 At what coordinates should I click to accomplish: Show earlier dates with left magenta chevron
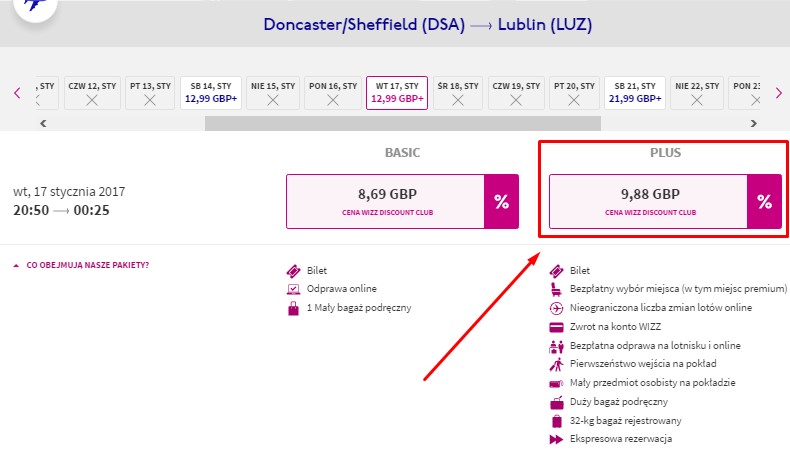coord(18,93)
